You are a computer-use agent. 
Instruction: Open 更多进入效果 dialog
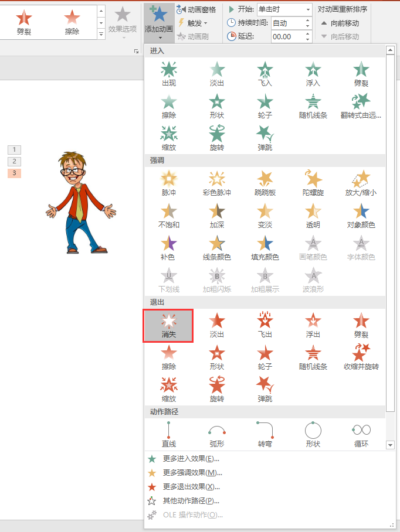191,459
